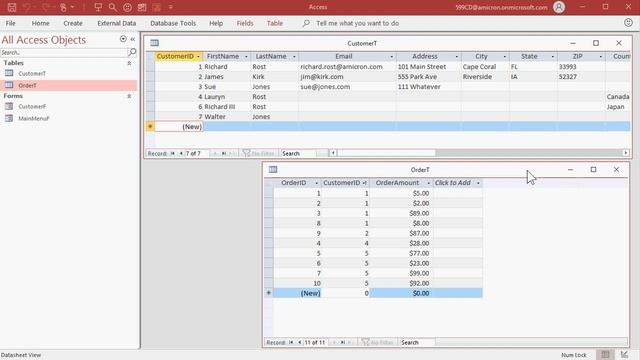Open the Fields ribbon tab
Viewport: 640px width, 360px height.
[x=245, y=23]
